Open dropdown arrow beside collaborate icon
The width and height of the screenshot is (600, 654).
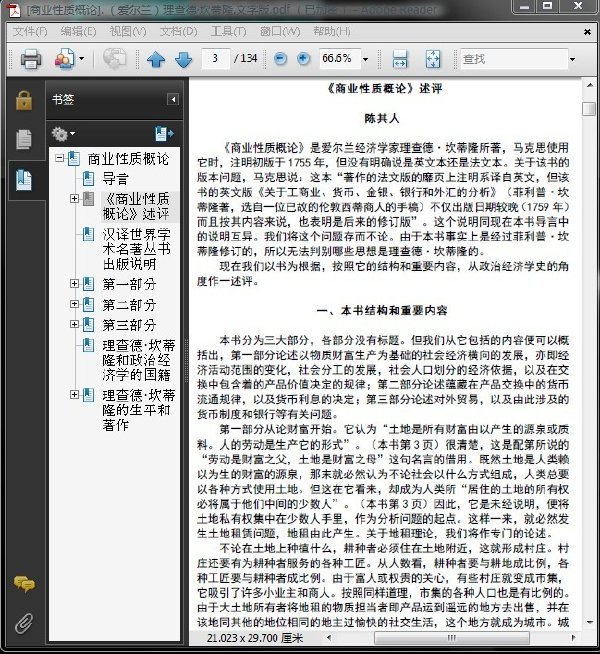(82, 59)
